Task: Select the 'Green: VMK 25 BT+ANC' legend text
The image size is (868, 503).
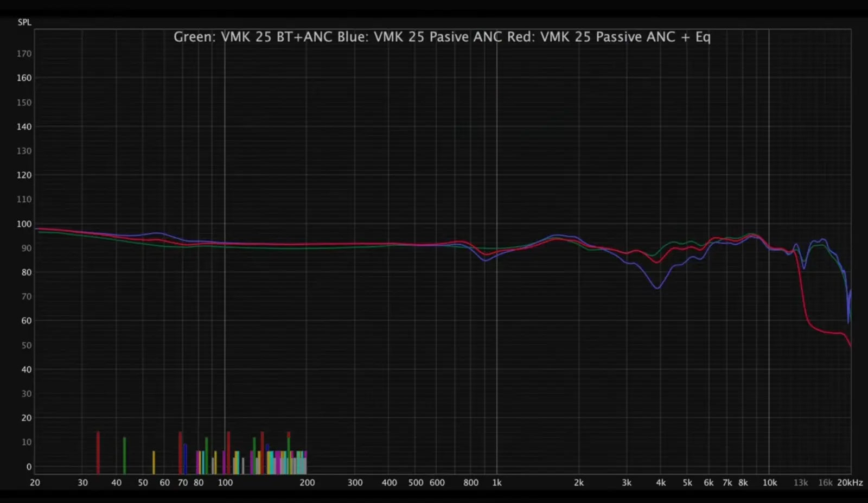Action: [x=253, y=37]
